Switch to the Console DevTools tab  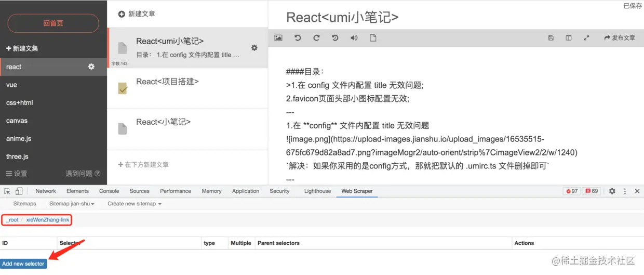click(x=109, y=191)
